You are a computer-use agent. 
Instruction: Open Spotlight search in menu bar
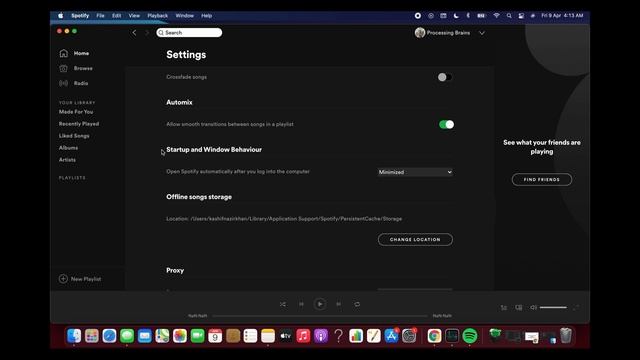[x=509, y=16]
